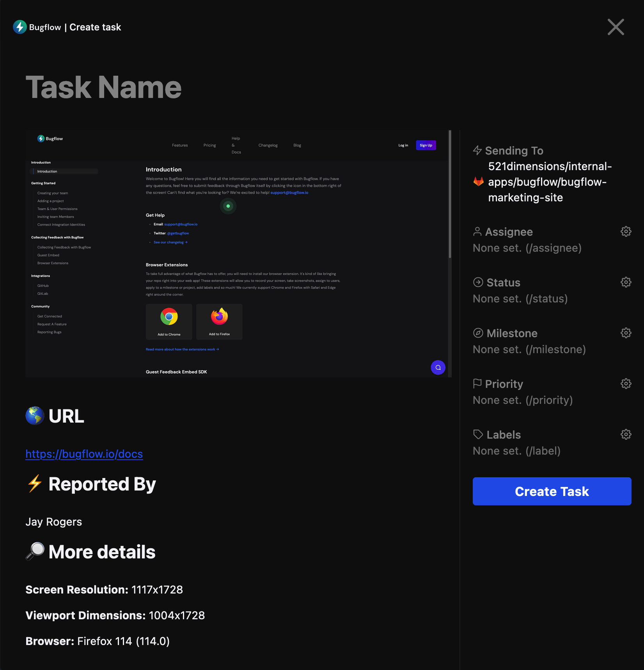Click Viewport Dimensions 1004x1728 line

point(115,615)
